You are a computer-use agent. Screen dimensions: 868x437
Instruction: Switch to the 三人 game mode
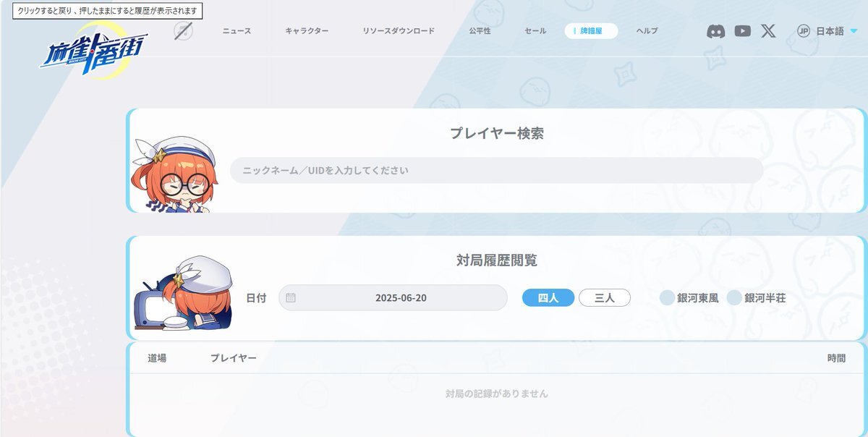tap(605, 297)
